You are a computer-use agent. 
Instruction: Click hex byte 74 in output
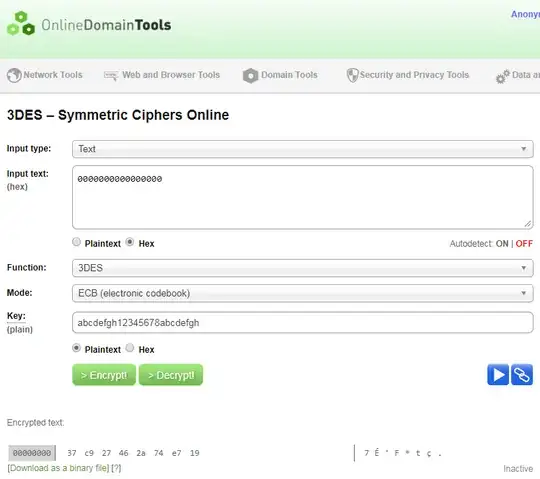click(x=159, y=453)
